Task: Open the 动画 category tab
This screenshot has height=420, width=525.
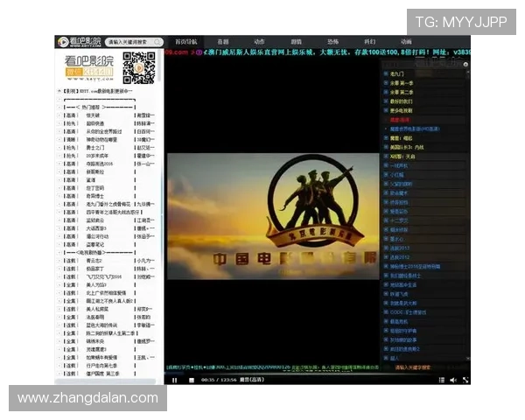Action: (x=407, y=42)
